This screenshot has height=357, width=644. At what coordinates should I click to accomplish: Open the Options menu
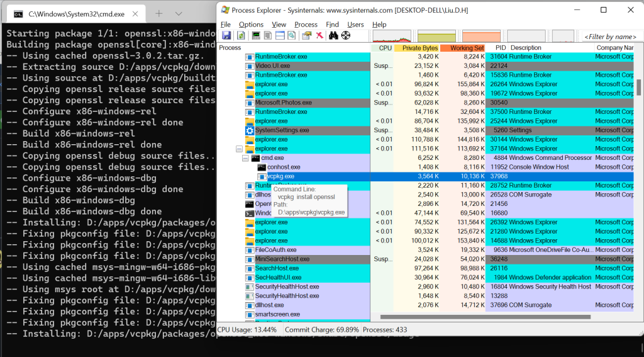pos(251,25)
